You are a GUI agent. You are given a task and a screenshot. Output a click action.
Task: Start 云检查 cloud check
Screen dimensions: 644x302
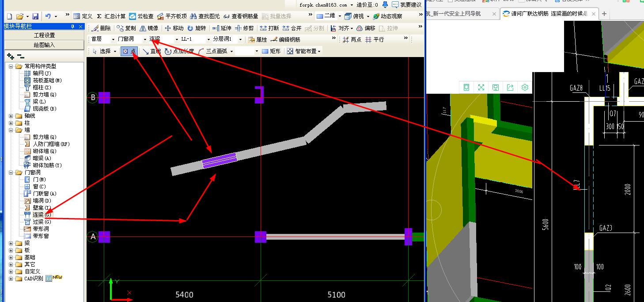point(141,16)
